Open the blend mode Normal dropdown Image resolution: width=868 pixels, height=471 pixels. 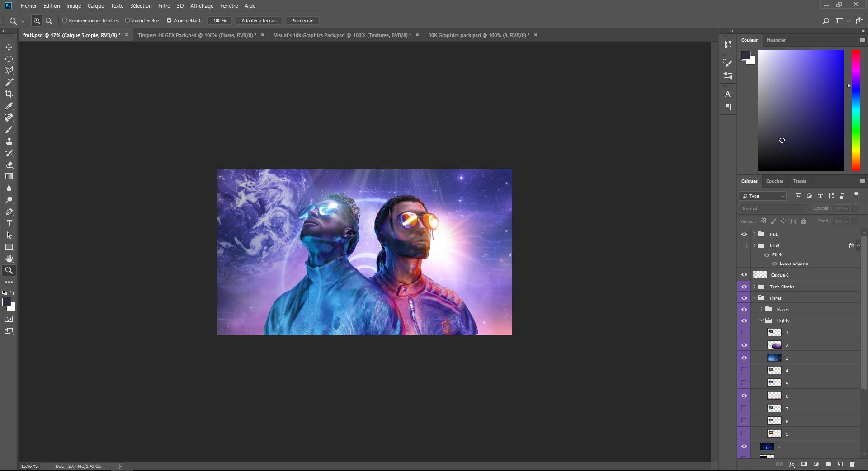pyautogui.click(x=774, y=209)
